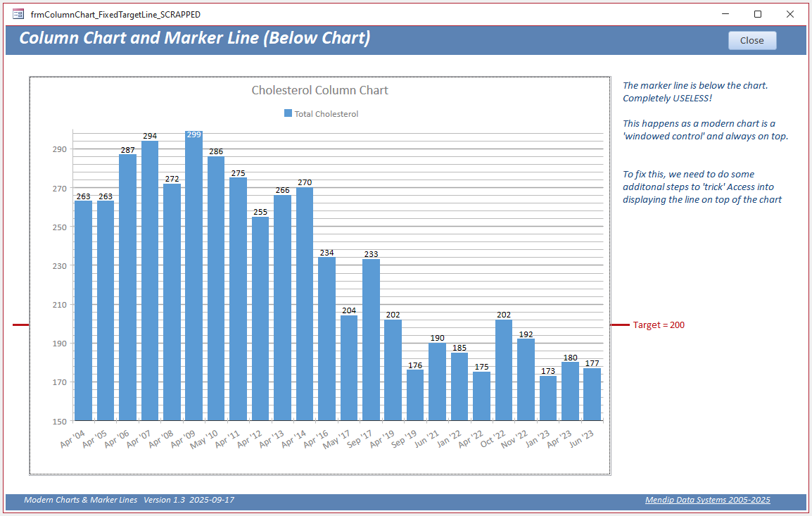Click the Oct '22 axis label
This screenshot has width=812, height=516.
point(493,439)
